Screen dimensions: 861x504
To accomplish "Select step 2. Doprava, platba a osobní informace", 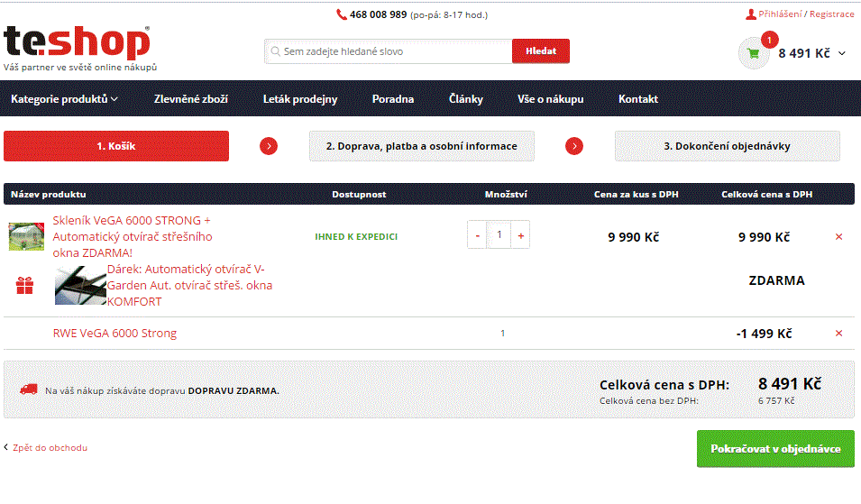I will click(x=422, y=146).
